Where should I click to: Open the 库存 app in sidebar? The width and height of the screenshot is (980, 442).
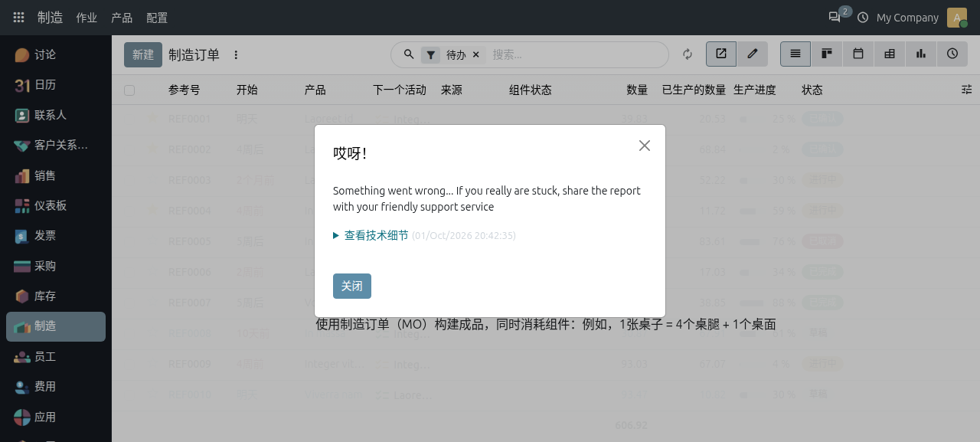tap(56, 296)
